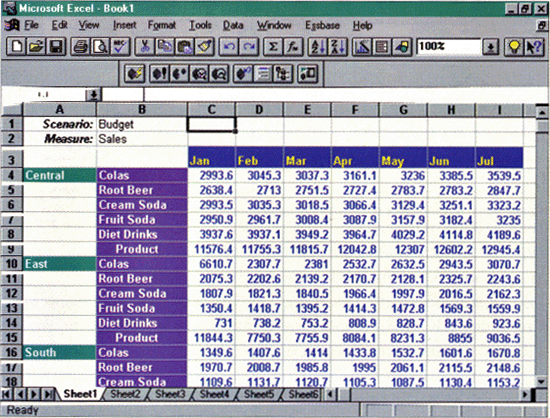The image size is (550, 418).
Task: Open Print Preview from the toolbar
Action: pyautogui.click(x=100, y=46)
